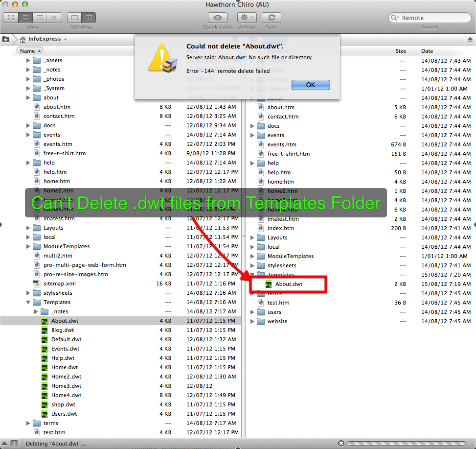This screenshot has height=449, width=476.
Task: Click the InfoExpress home icon in path bar
Action: click(23, 39)
